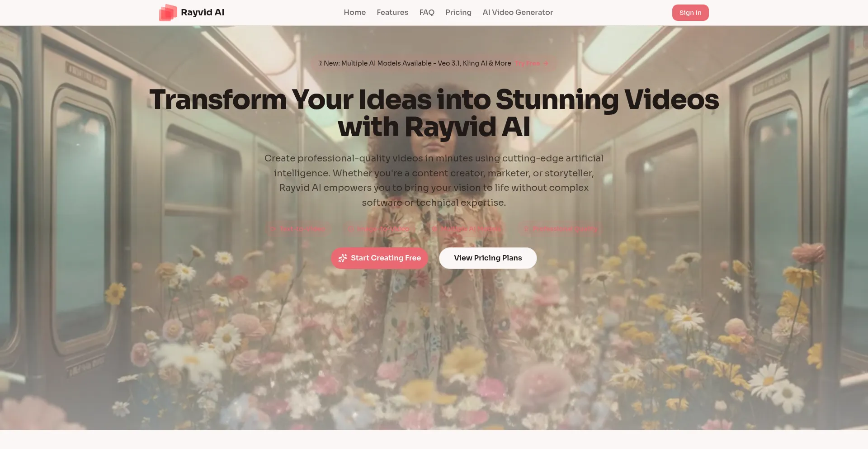868x449 pixels.
Task: Click the New Multiple AI Models announcement text
Action: tap(417, 63)
